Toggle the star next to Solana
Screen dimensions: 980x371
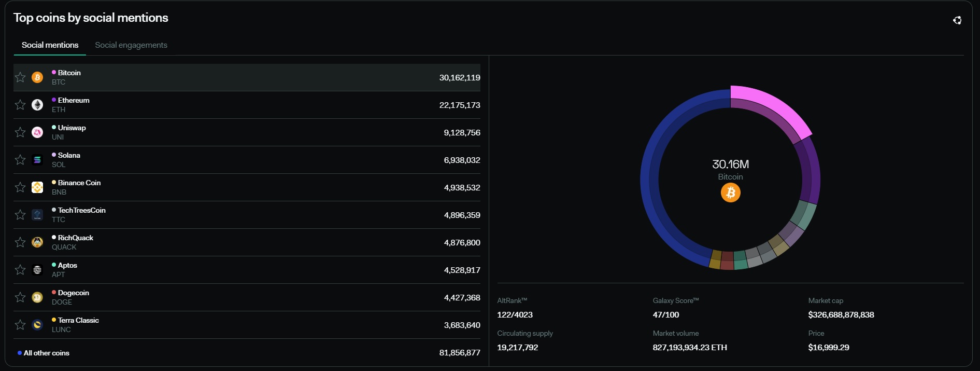pos(20,160)
